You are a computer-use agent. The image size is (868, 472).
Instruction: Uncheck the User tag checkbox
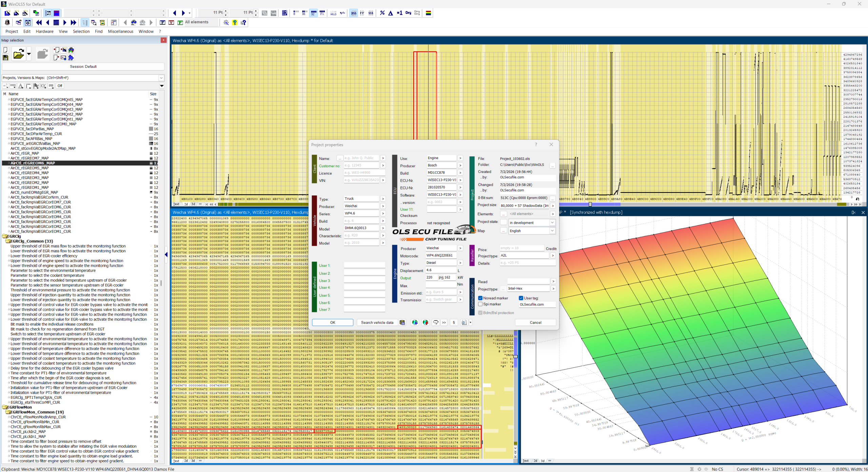[521, 298]
